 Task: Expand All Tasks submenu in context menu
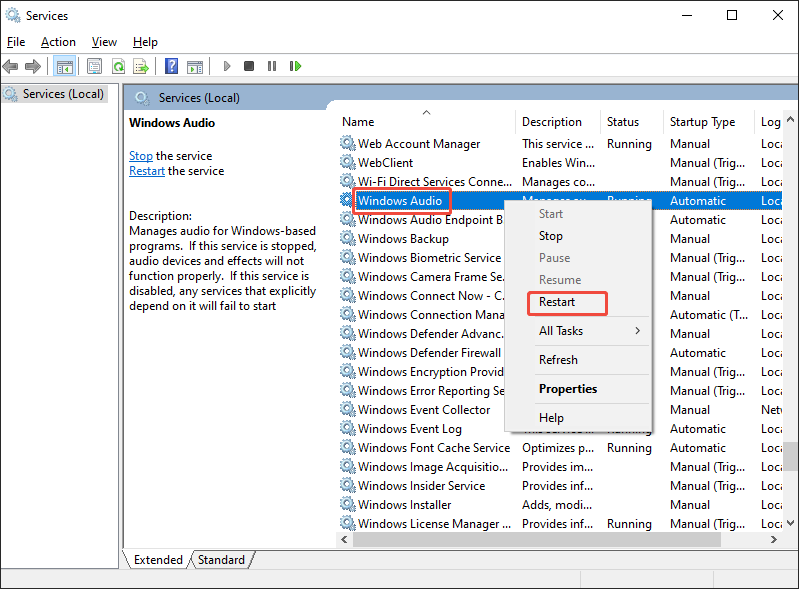click(x=578, y=331)
